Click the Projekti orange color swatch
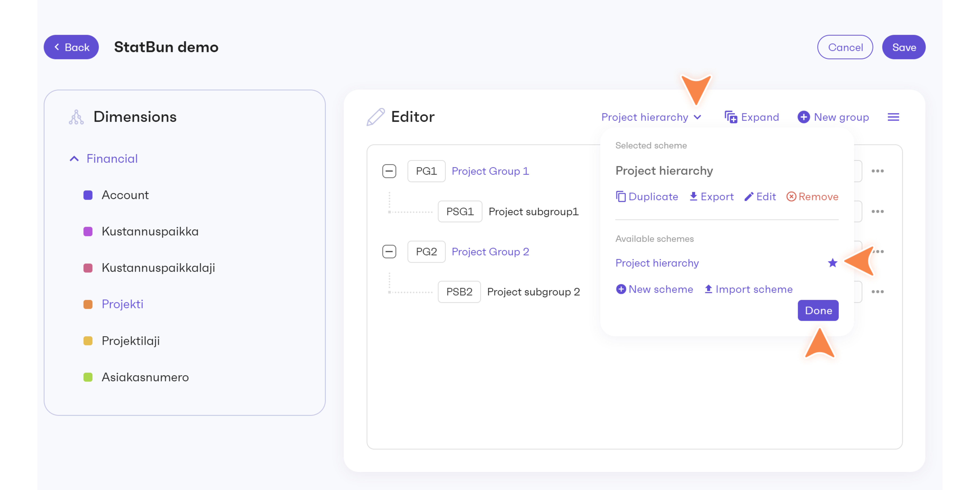The image size is (980, 490). point(88,304)
